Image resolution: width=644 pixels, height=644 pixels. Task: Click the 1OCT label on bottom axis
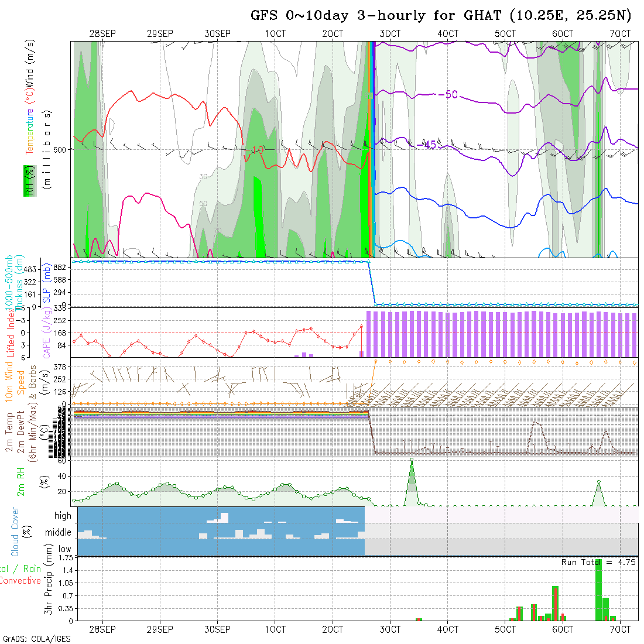[275, 629]
